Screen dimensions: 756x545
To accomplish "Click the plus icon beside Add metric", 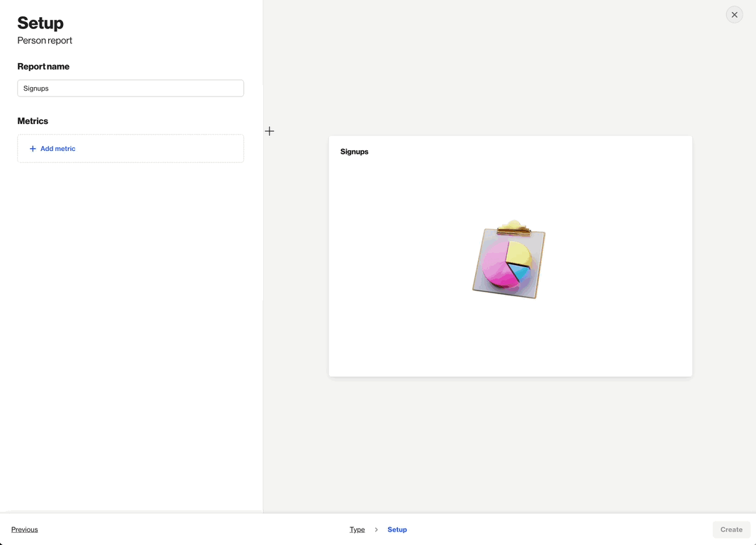I will pos(33,149).
